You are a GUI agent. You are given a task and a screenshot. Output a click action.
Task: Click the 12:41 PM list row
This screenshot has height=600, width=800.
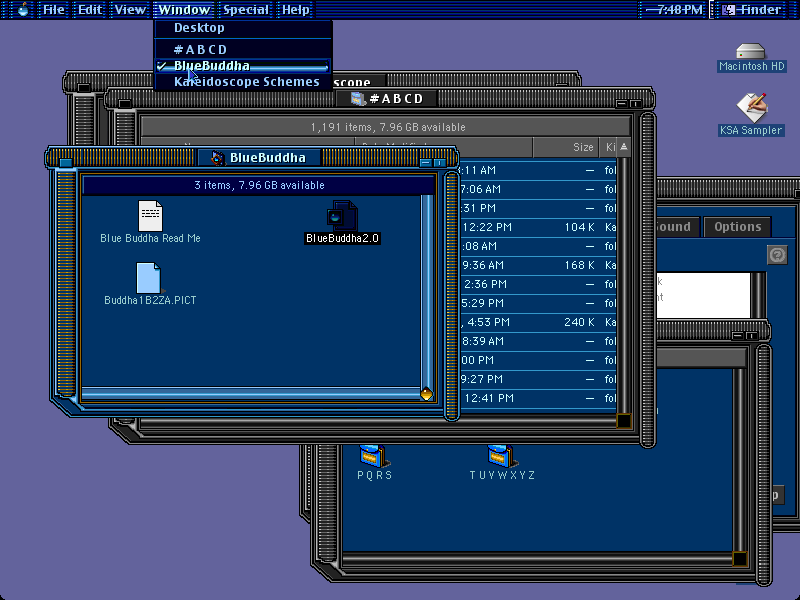538,398
